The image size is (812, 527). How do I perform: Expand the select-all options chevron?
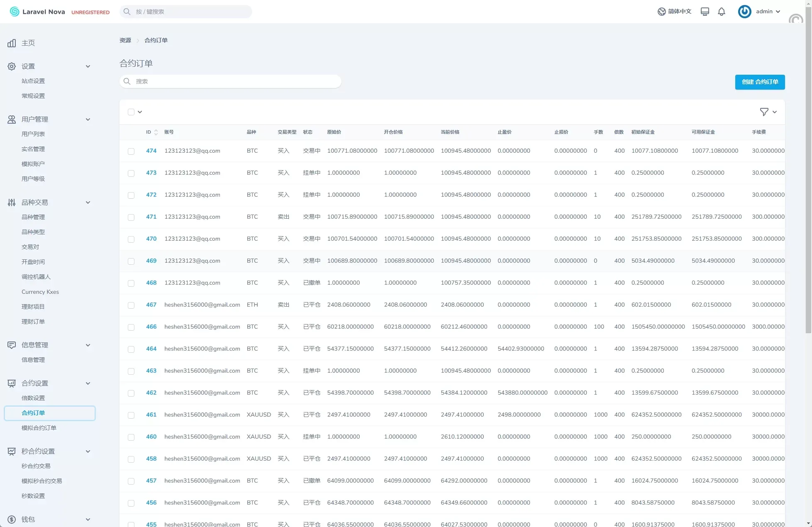click(140, 112)
